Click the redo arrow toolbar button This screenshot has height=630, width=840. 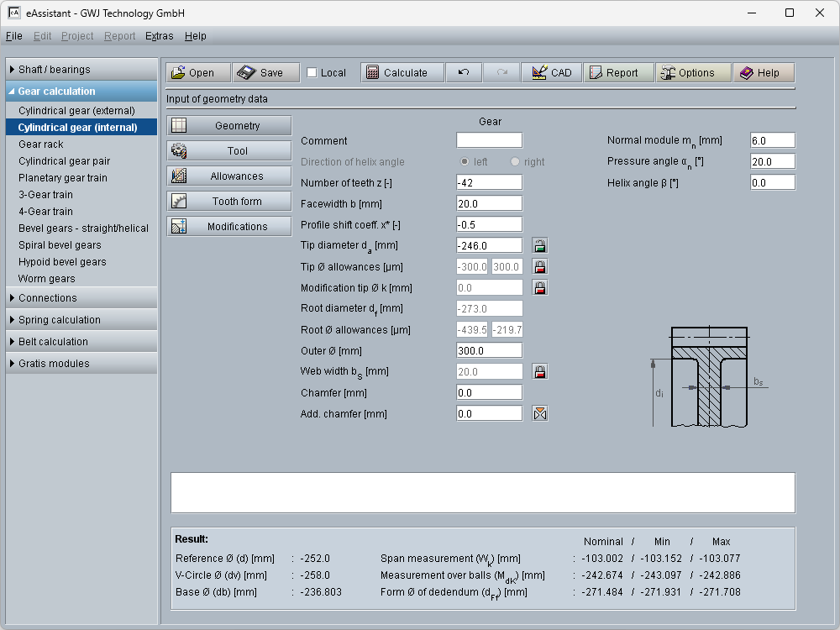coord(501,73)
